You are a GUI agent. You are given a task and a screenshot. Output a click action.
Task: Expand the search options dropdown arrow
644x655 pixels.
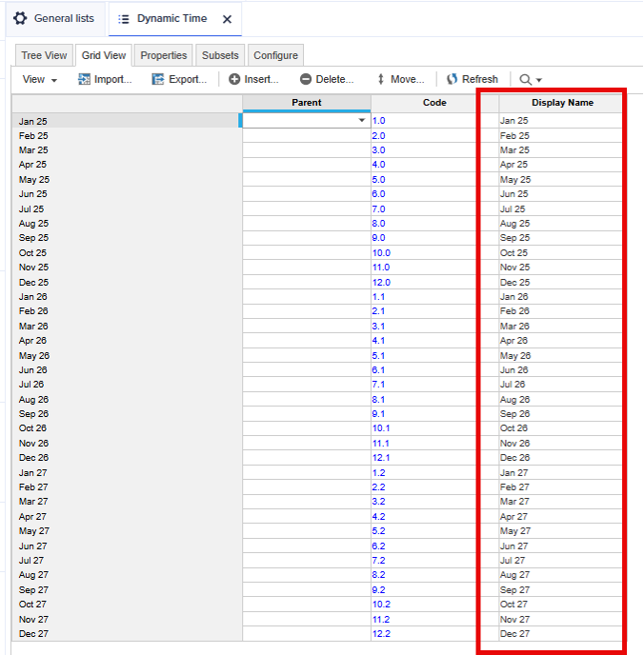tap(538, 80)
